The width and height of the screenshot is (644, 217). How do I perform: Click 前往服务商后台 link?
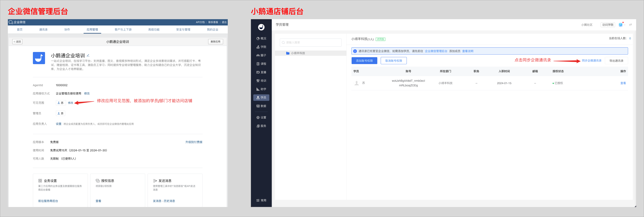coord(48,201)
